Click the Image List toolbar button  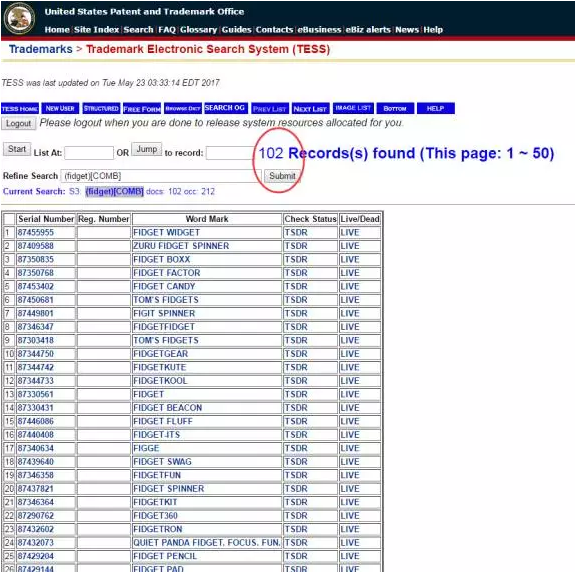click(354, 108)
